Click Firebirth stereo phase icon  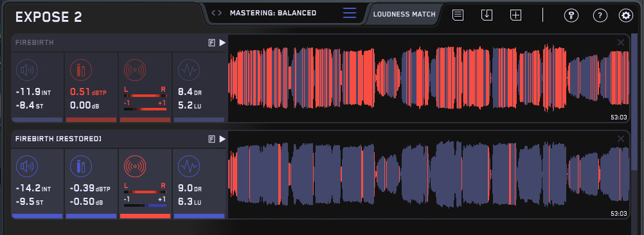(134, 70)
